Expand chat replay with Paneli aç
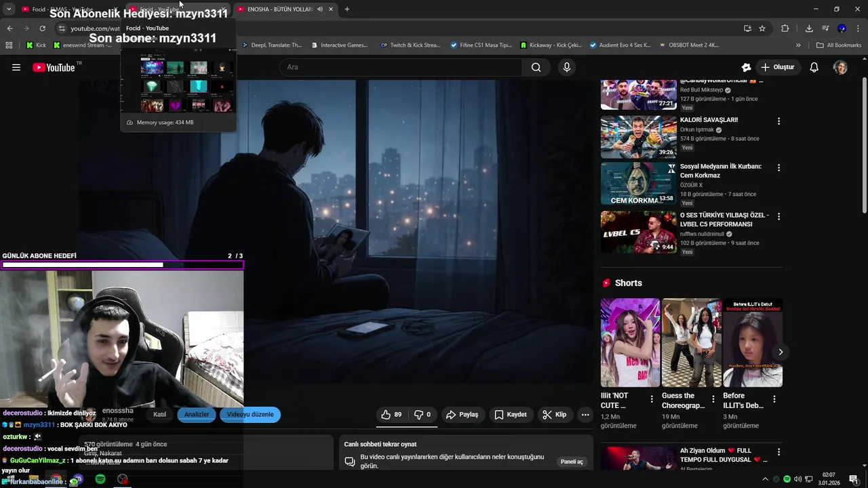Image resolution: width=868 pixels, height=488 pixels. (572, 462)
